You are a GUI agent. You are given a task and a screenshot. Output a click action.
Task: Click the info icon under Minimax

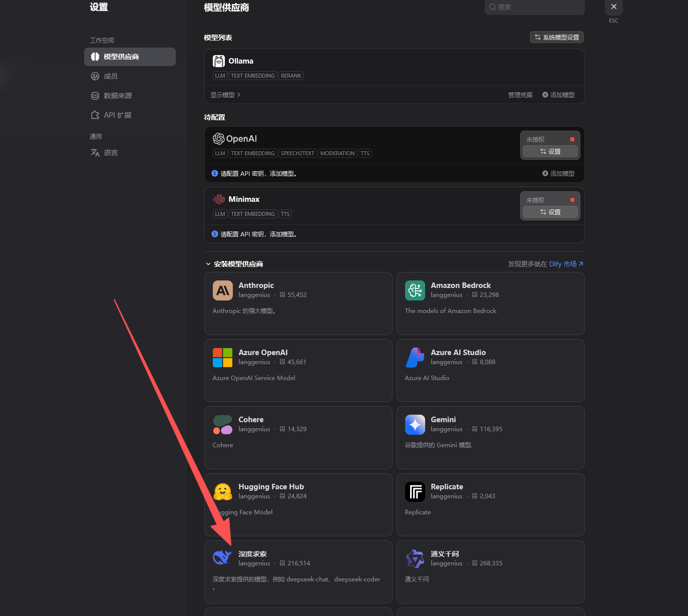click(215, 234)
